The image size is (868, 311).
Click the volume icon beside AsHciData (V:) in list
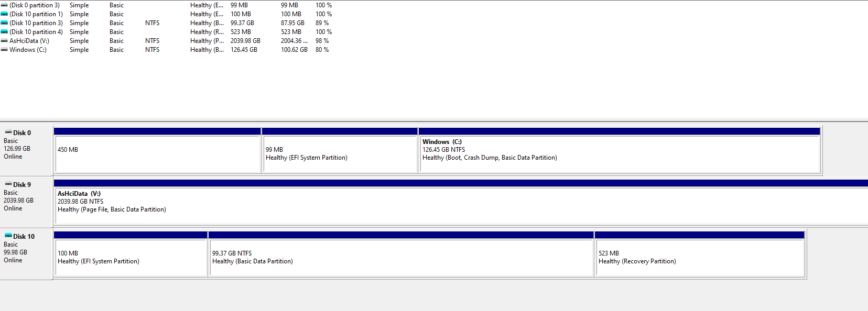(4, 41)
